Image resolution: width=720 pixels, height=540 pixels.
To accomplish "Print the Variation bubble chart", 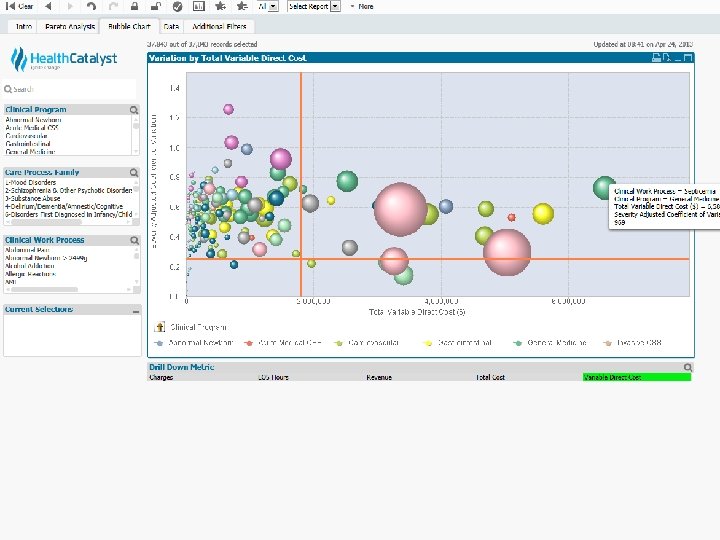I will pyautogui.click(x=656, y=58).
